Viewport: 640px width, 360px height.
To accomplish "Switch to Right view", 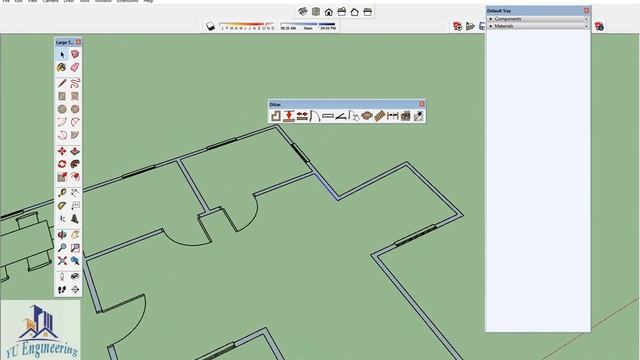I will [x=342, y=11].
